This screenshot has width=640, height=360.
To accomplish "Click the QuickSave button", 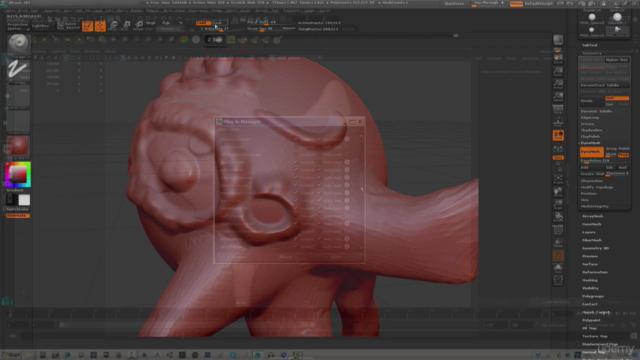I will tap(454, 3).
